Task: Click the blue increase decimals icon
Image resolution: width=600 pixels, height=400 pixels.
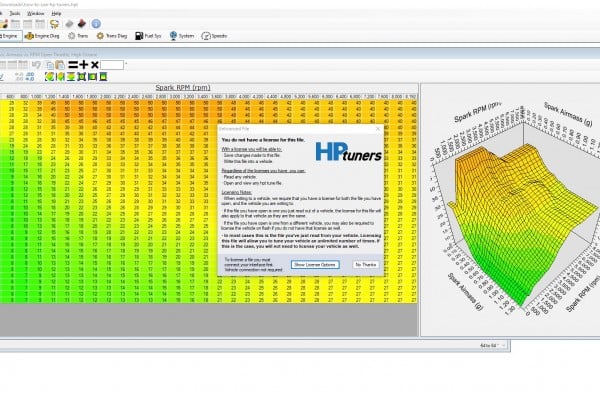Action: [30, 77]
